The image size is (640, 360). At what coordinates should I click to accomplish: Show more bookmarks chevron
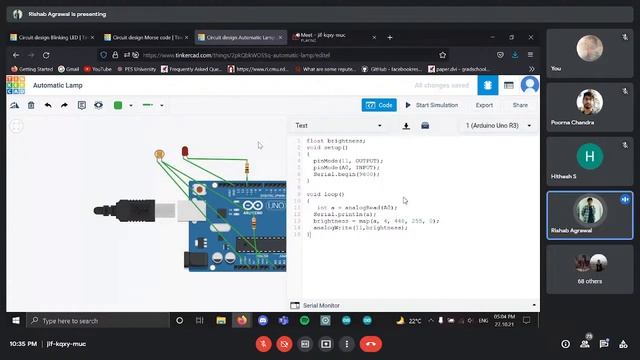(531, 69)
